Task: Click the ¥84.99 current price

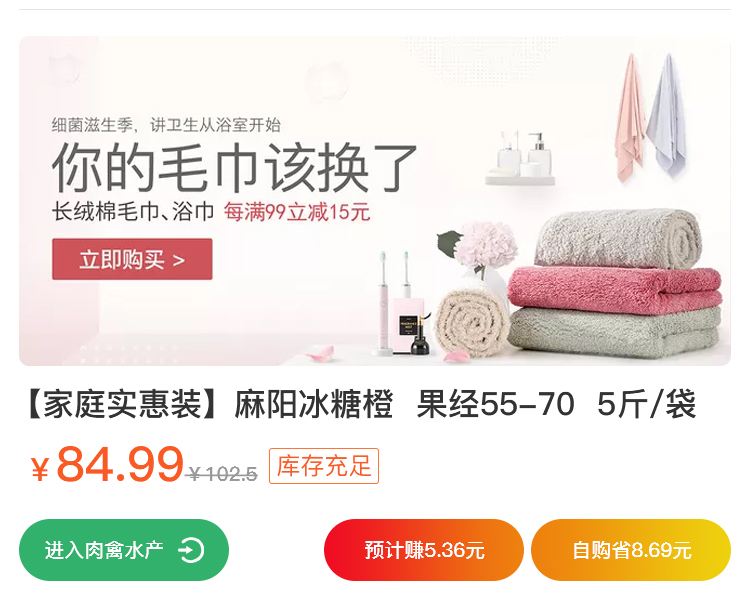Action: [107, 465]
